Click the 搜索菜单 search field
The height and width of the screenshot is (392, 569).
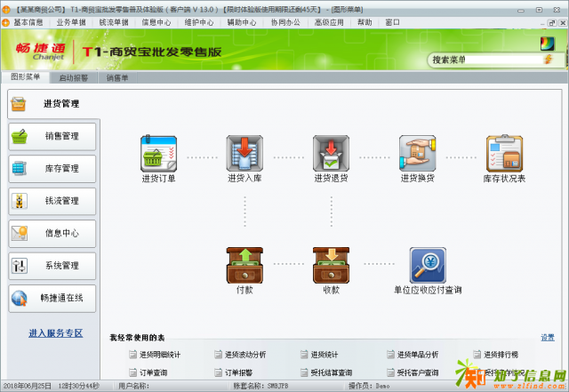pyautogui.click(x=485, y=60)
